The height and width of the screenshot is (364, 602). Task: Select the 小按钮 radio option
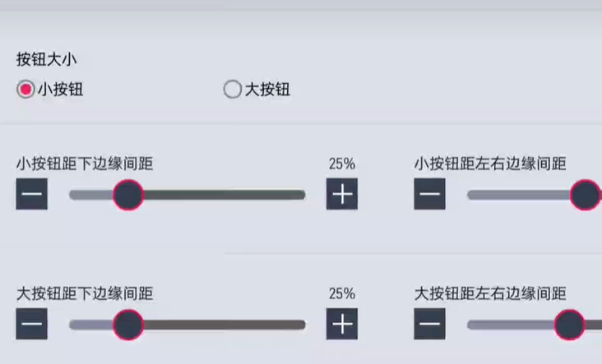click(26, 90)
